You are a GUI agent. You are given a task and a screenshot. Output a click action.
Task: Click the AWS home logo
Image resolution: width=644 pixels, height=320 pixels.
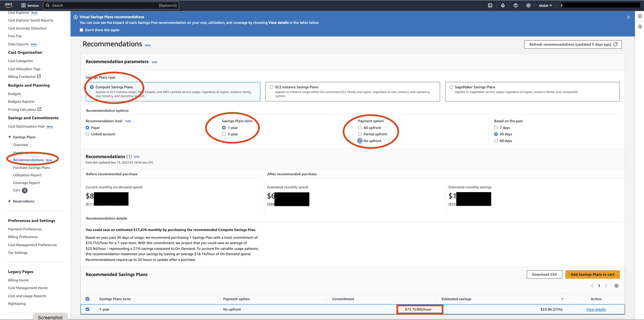(8, 5)
